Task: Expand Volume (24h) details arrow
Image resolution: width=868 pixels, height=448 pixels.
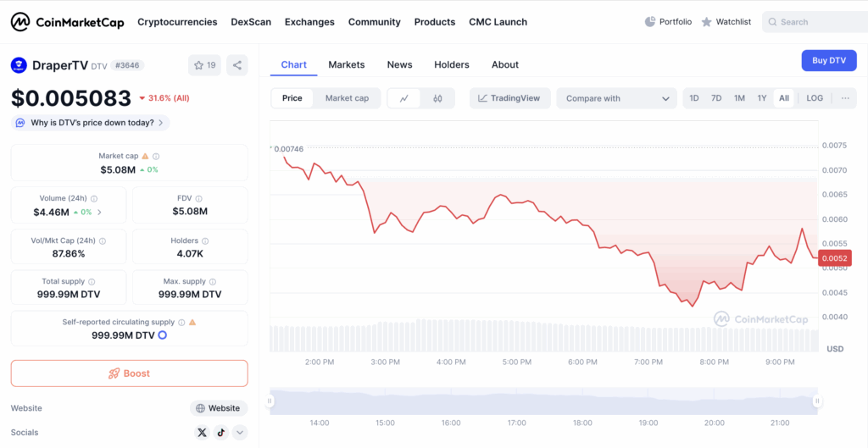Action: (x=99, y=212)
